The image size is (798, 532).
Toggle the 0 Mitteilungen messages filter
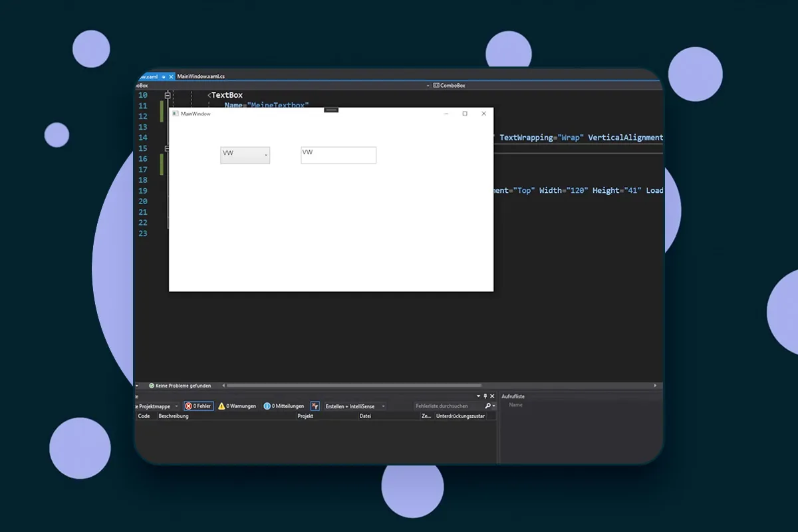tap(284, 406)
